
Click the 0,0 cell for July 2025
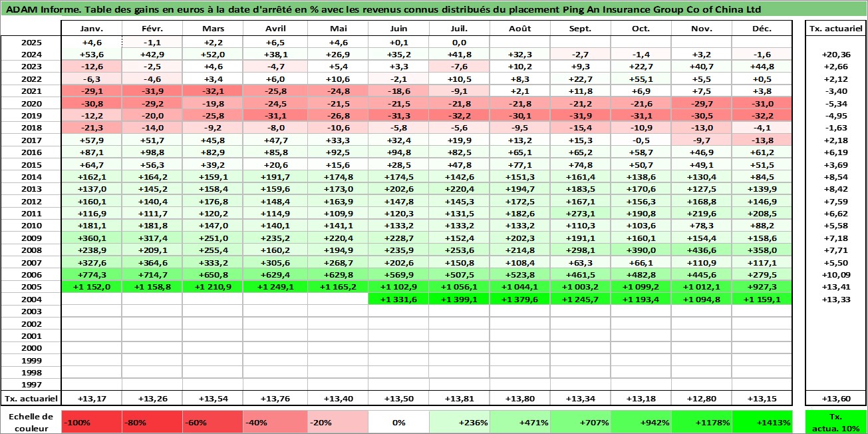tap(459, 43)
